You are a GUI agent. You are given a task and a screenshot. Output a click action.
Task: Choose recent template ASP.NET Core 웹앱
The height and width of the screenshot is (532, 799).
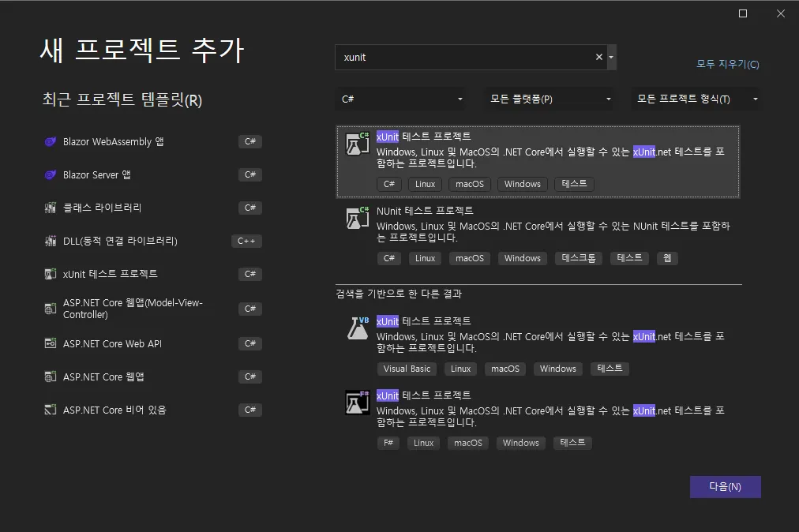point(103,377)
